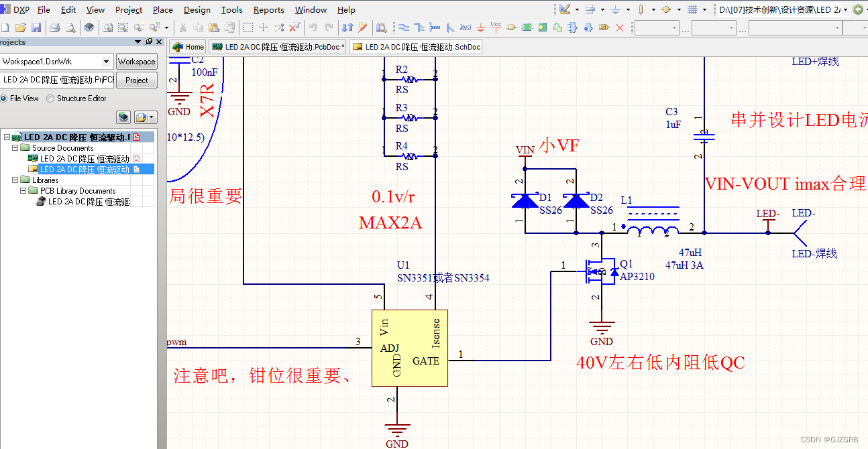The image size is (868, 449).
Task: Open the grid settings dropdown arrow
Action: click(704, 9)
